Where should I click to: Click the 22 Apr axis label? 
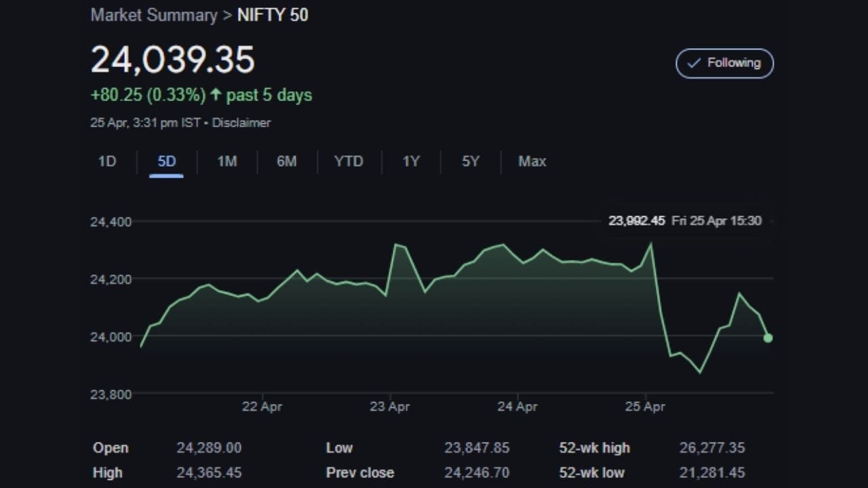tap(262, 407)
